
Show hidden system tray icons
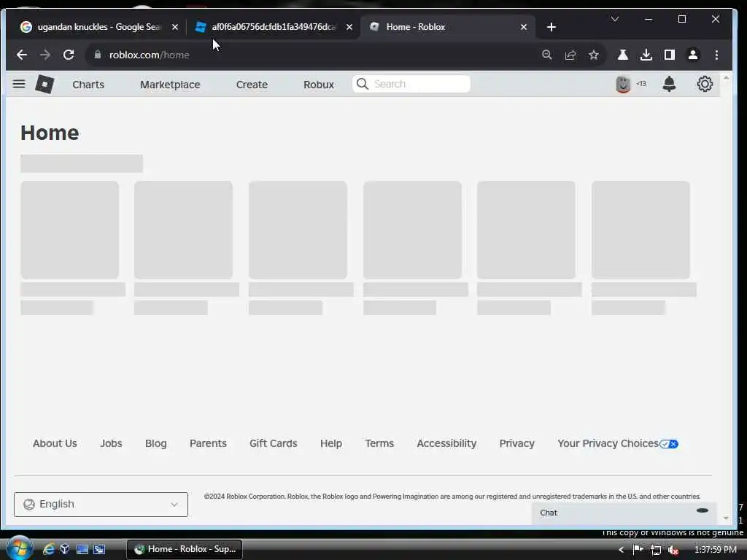[x=621, y=550]
